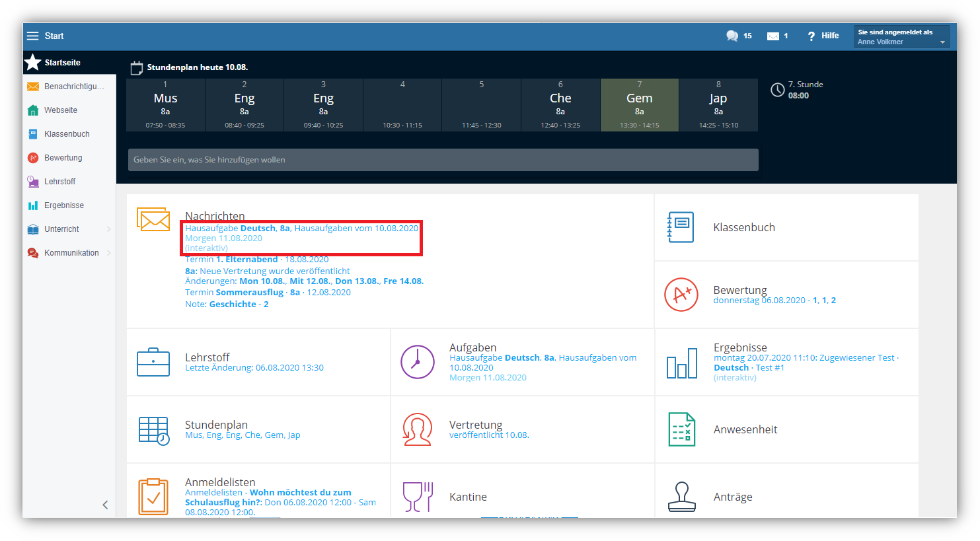980x541 pixels.
Task: Open Stundenplan Mus, Eng, Eng link
Action: pos(243,435)
